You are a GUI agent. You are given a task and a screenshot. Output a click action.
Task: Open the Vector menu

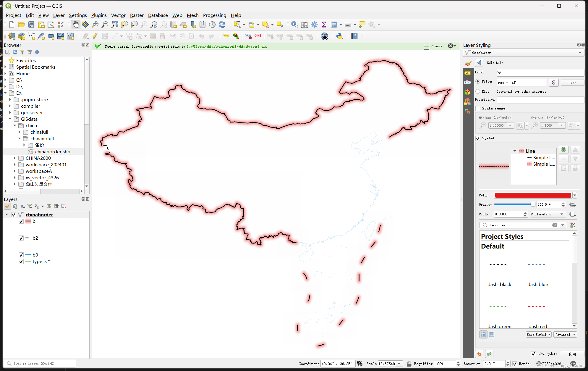click(118, 15)
